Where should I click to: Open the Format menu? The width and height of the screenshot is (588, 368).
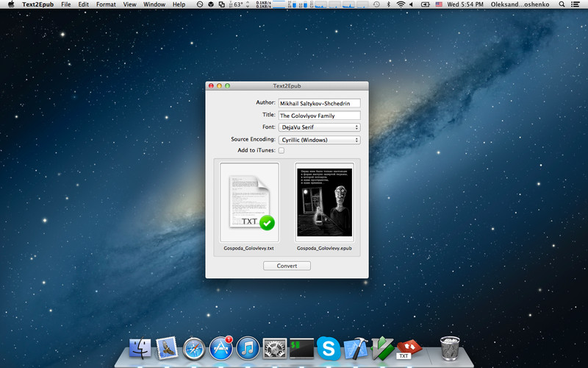click(106, 4)
